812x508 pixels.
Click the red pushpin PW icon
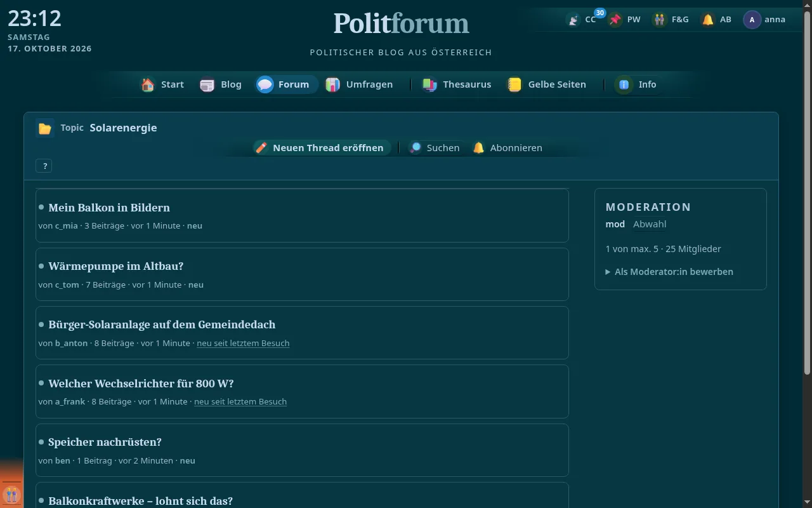tap(615, 20)
